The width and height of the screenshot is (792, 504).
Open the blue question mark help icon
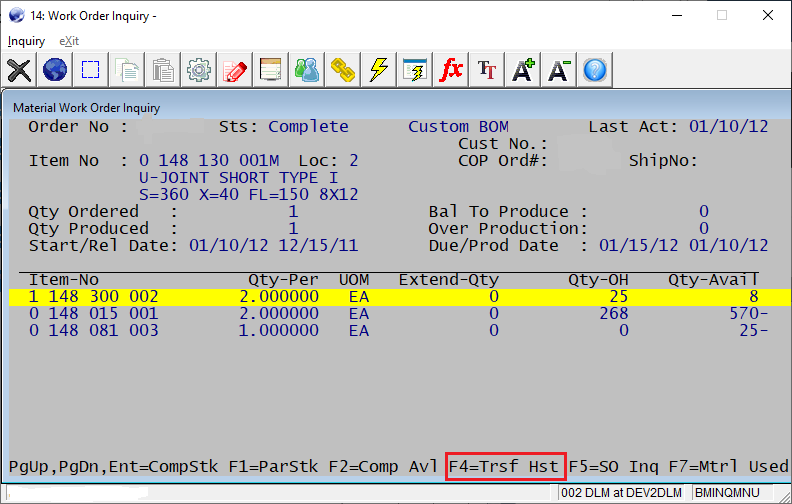(x=595, y=70)
